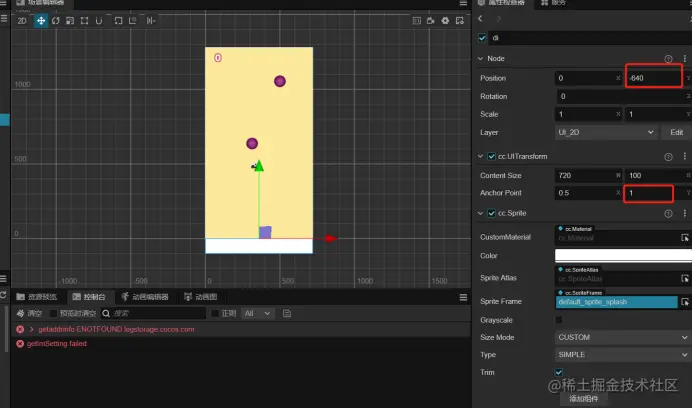Open cc.Sprite more options menu
Screen dimensions: 693x408
click(x=685, y=214)
